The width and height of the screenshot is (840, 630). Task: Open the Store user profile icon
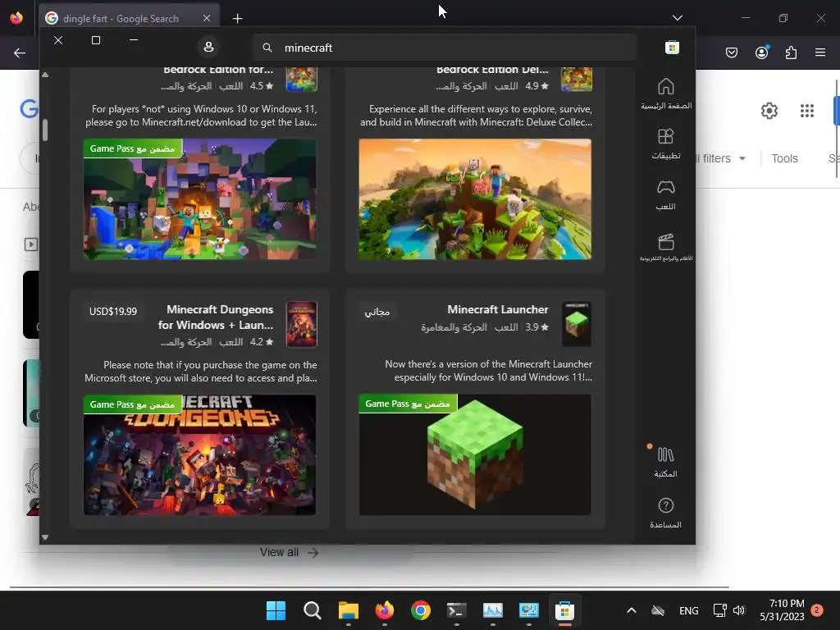[208, 47]
